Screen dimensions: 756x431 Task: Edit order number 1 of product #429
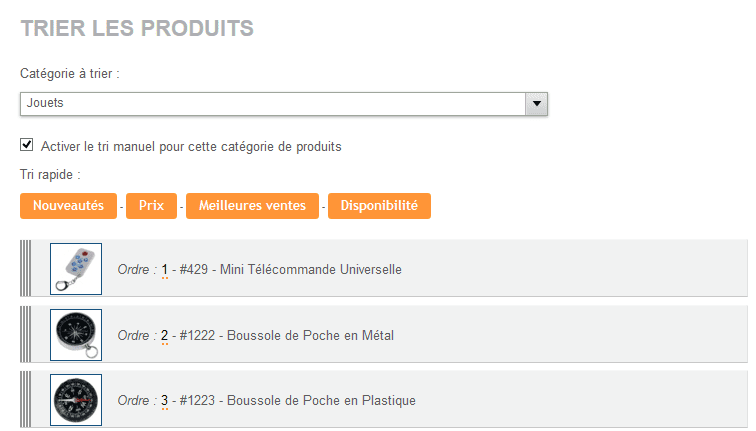point(164,270)
